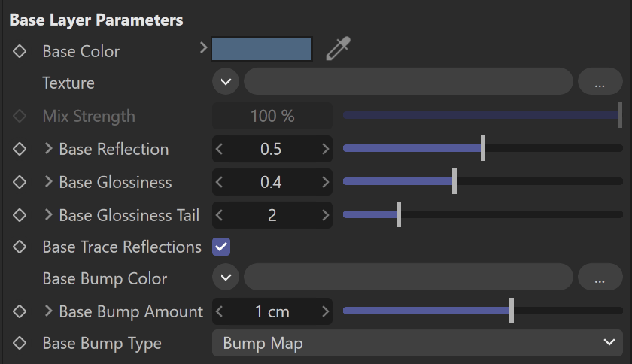Image resolution: width=632 pixels, height=364 pixels.
Task: Click the Base Bump Amount keyframe diamond
Action: point(20,311)
